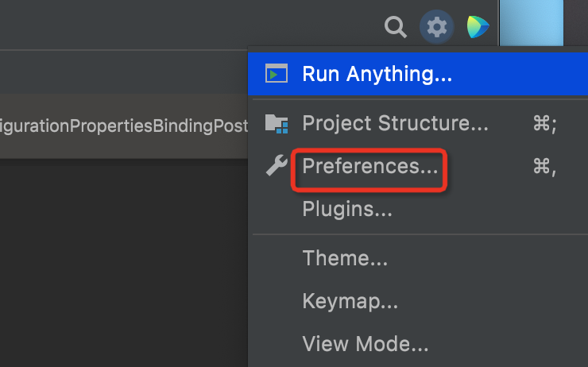Click the dark editor area below the tab
This screenshot has height=367, width=588.
(124, 262)
